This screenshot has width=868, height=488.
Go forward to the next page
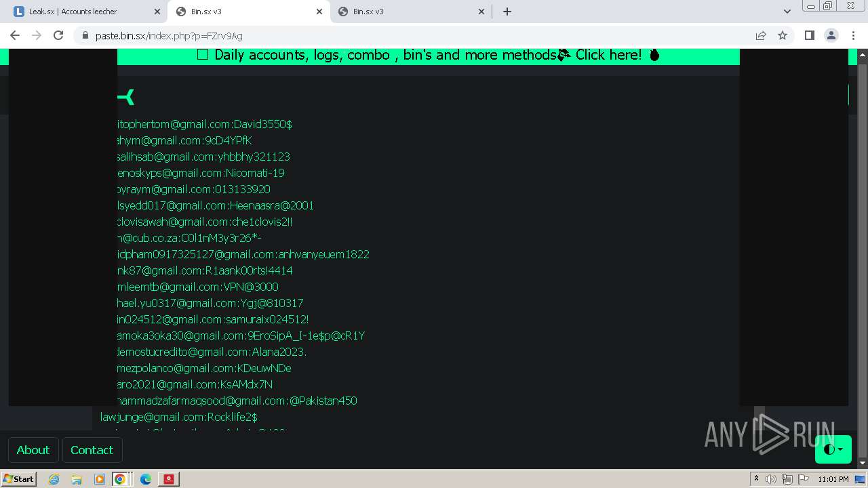click(37, 35)
